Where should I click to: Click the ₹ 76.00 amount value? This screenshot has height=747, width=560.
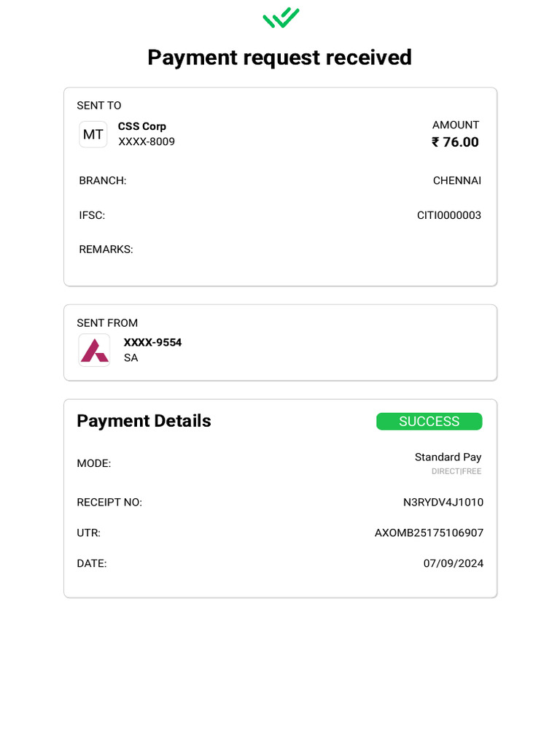[455, 142]
